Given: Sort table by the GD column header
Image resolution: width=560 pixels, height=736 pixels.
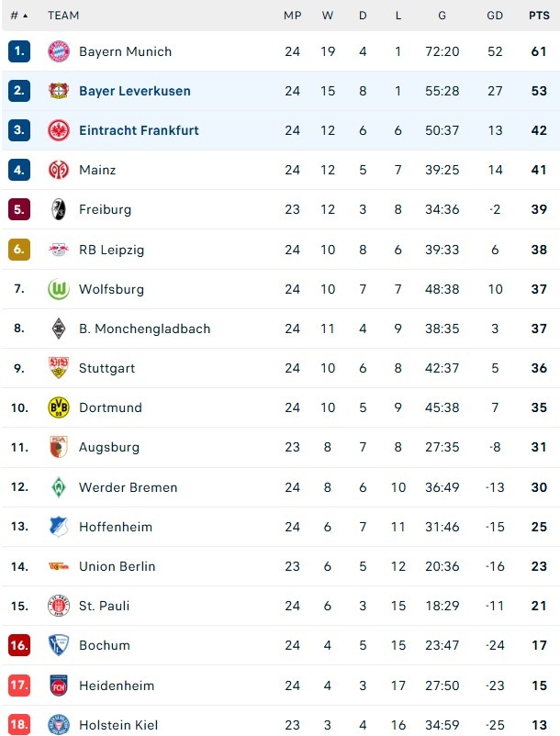Looking at the screenshot, I should (495, 16).
